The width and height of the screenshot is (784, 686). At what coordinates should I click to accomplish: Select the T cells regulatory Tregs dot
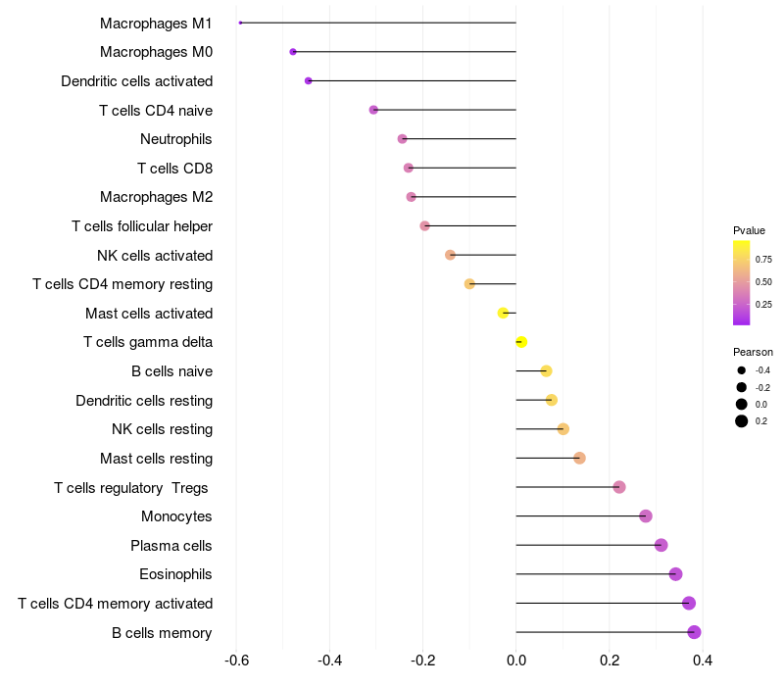click(x=618, y=487)
